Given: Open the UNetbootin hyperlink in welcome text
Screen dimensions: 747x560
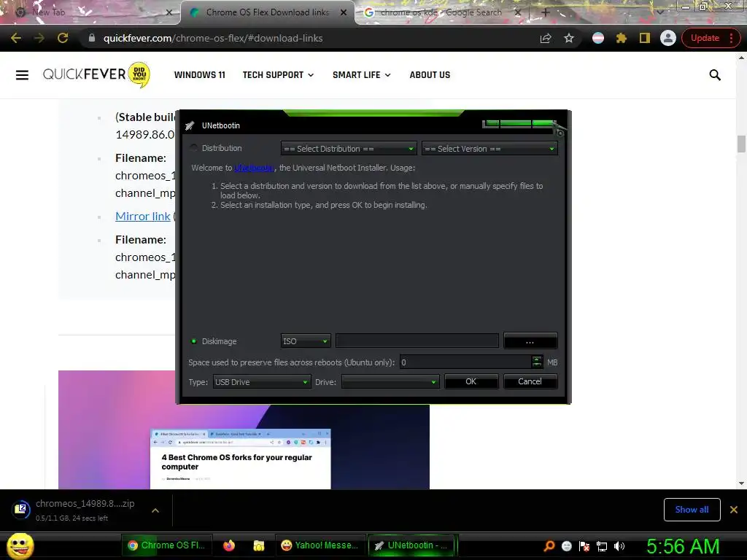Looking at the screenshot, I should pyautogui.click(x=254, y=168).
